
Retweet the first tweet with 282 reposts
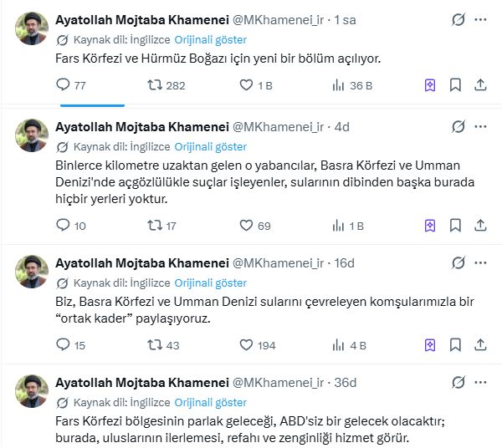(x=155, y=84)
